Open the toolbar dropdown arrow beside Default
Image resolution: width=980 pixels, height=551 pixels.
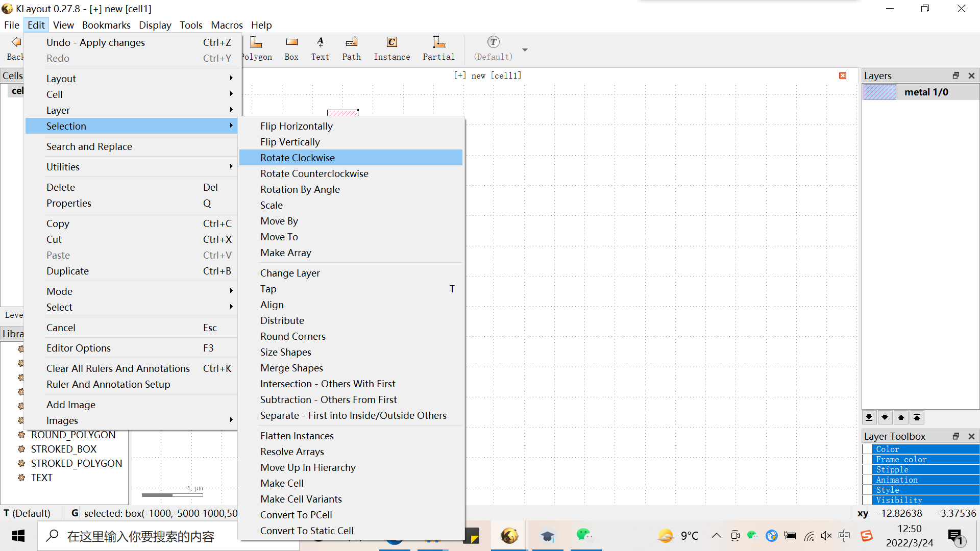coord(525,50)
